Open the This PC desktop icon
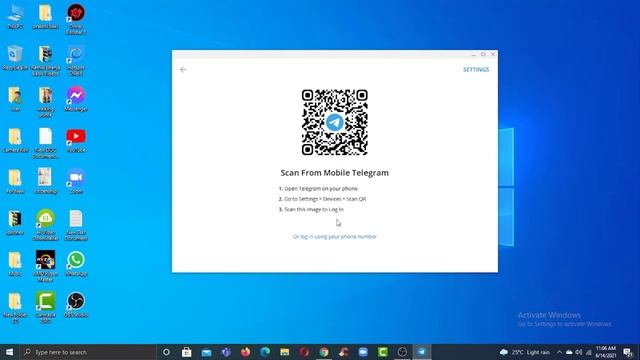The image size is (640, 360). click(15, 16)
